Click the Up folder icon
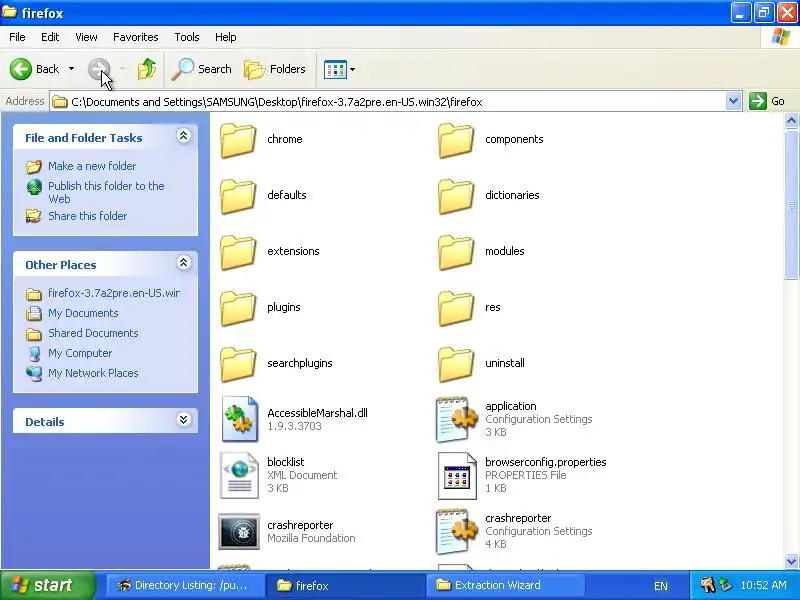This screenshot has width=800, height=600. coord(146,69)
